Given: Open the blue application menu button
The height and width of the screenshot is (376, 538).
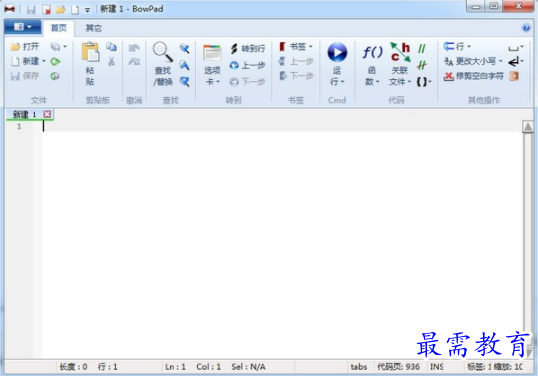Looking at the screenshot, I should tap(23, 27).
